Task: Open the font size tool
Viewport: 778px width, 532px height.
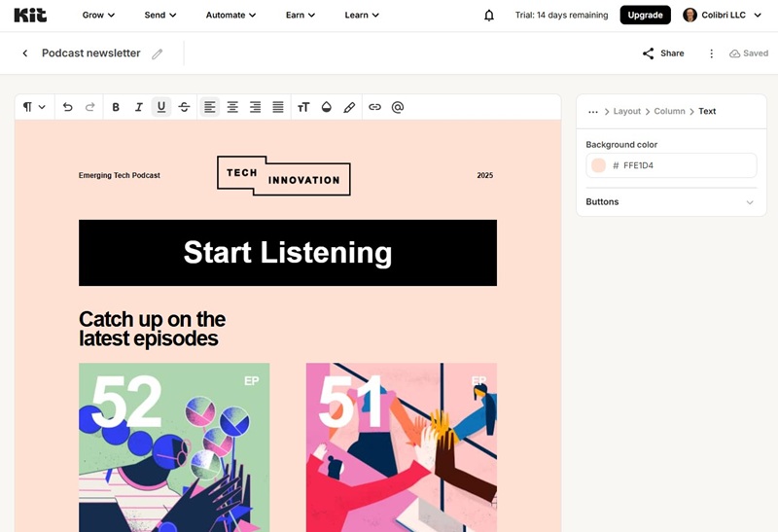Action: click(303, 107)
